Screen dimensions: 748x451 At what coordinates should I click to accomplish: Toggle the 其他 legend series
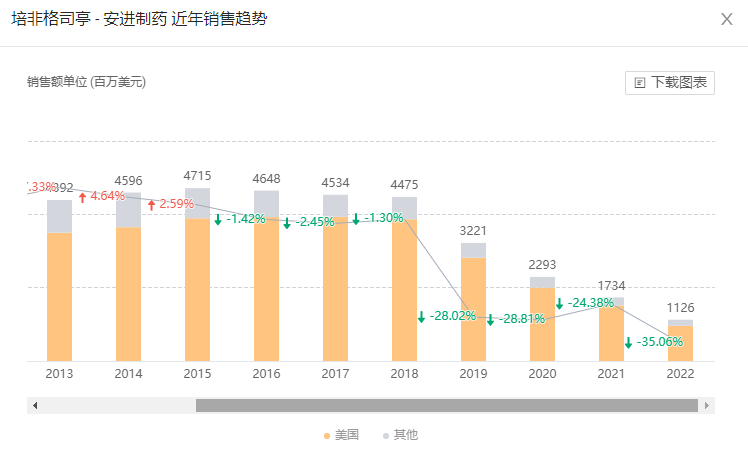tap(401, 435)
